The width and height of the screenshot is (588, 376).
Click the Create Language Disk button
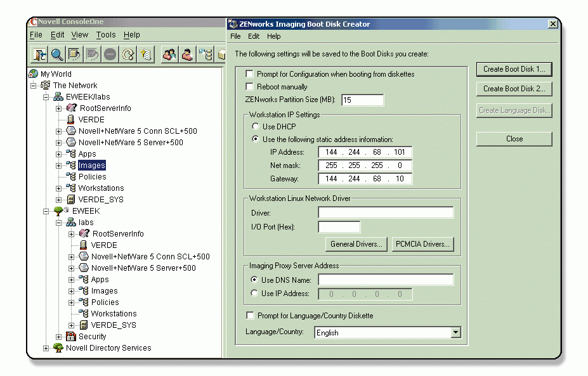point(514,110)
